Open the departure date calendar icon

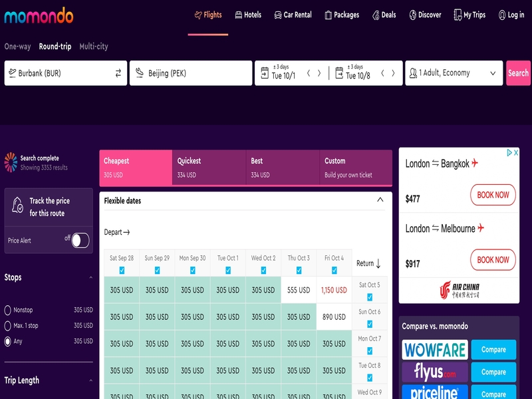[265, 73]
